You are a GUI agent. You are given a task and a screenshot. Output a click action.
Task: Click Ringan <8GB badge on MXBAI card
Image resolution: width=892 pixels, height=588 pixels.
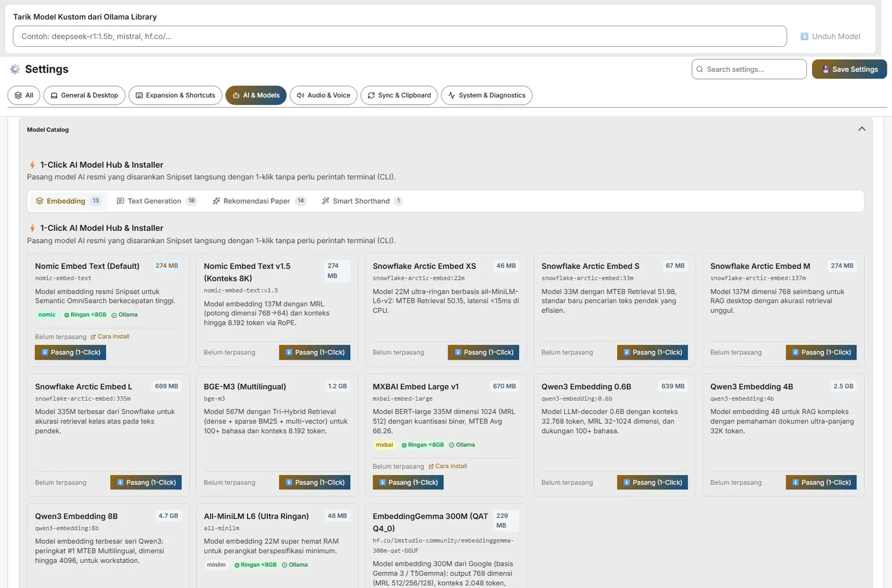[x=423, y=445]
